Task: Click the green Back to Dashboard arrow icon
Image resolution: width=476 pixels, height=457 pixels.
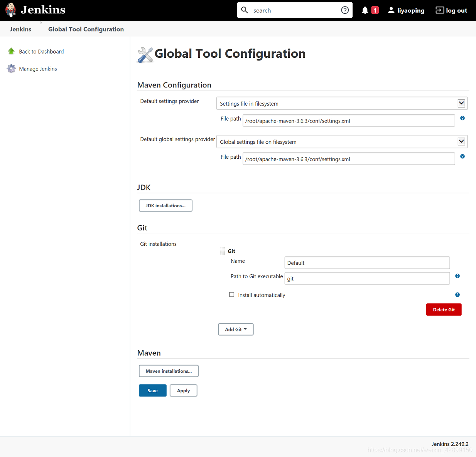Action: pos(11,51)
